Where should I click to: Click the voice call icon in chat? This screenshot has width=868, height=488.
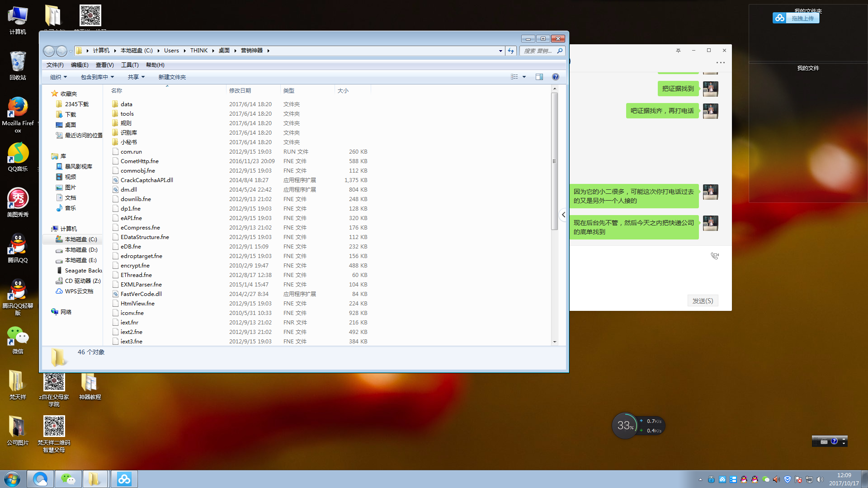(x=715, y=256)
